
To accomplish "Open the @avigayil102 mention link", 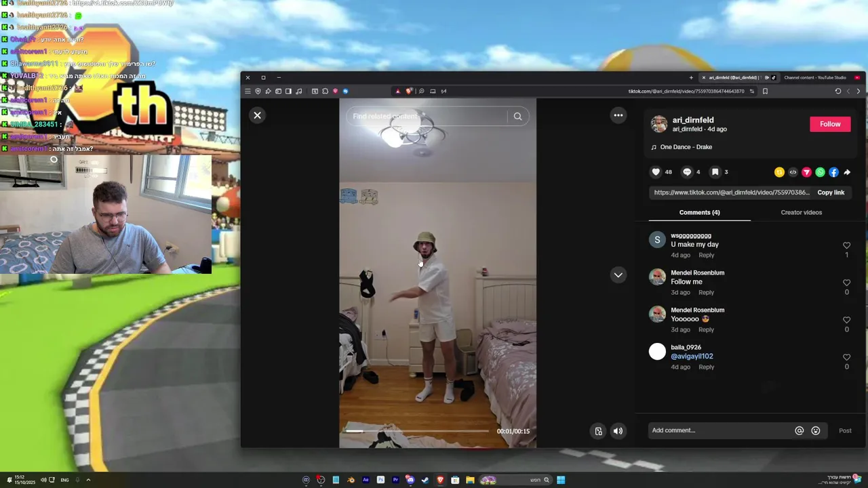I will click(692, 357).
